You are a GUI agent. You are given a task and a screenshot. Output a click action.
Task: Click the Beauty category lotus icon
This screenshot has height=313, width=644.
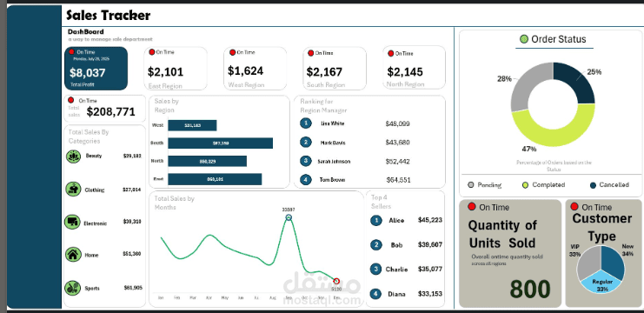74,156
